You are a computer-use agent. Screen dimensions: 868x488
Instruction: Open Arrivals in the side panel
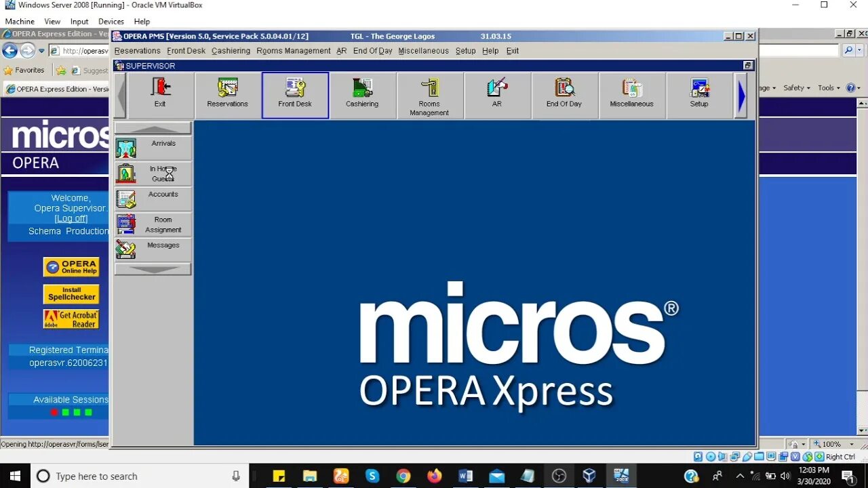tap(153, 148)
